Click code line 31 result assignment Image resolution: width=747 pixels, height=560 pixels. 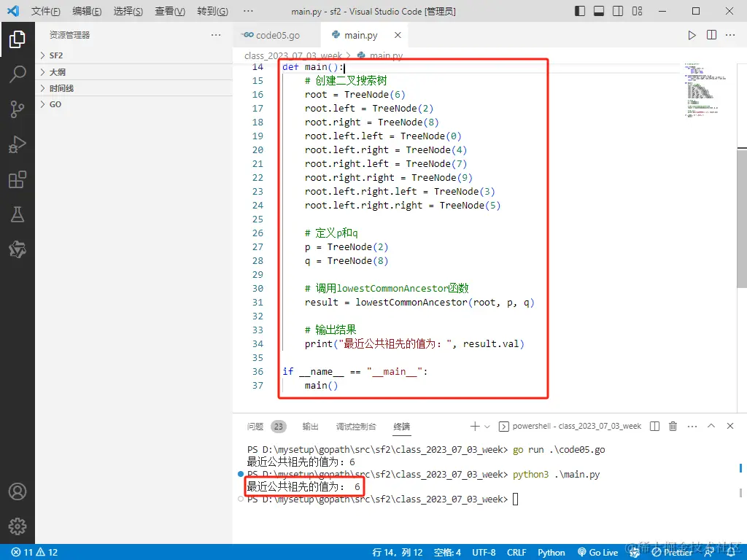point(419,303)
